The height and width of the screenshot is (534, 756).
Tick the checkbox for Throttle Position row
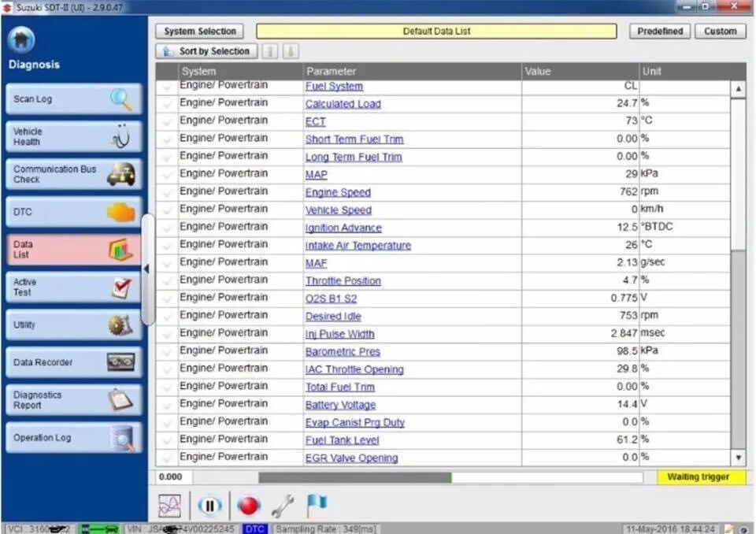click(x=167, y=281)
